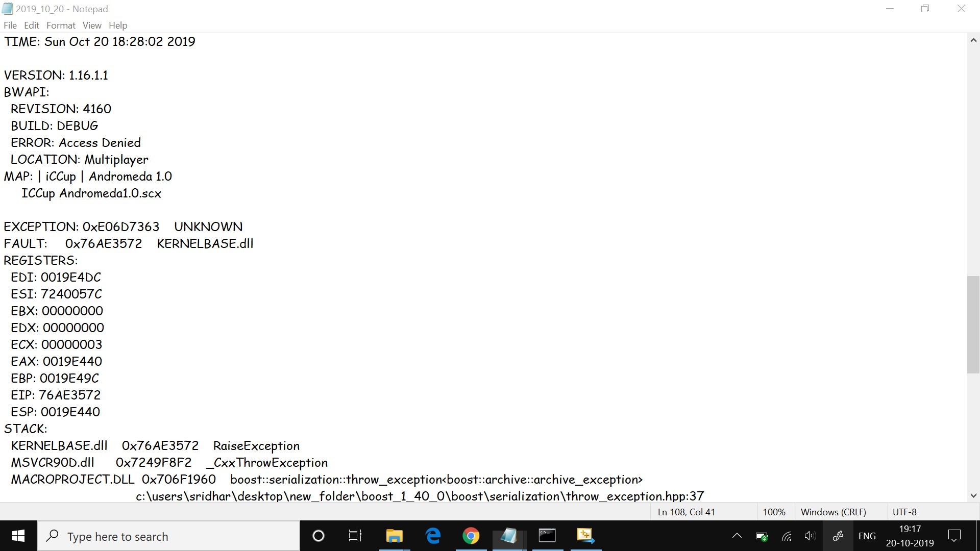
Task: Open the View menu
Action: click(x=92, y=25)
